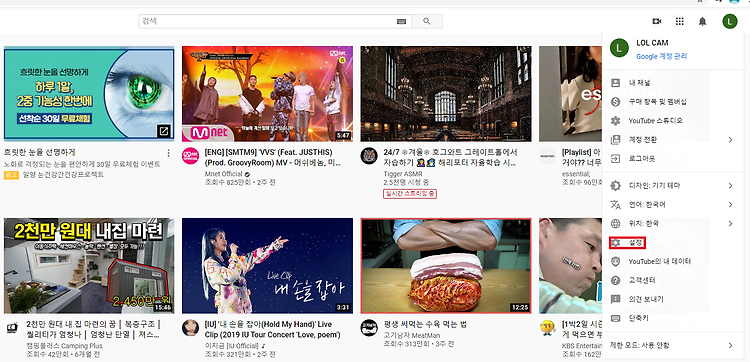Expand 계정 전환 submenu arrow

[x=730, y=140]
